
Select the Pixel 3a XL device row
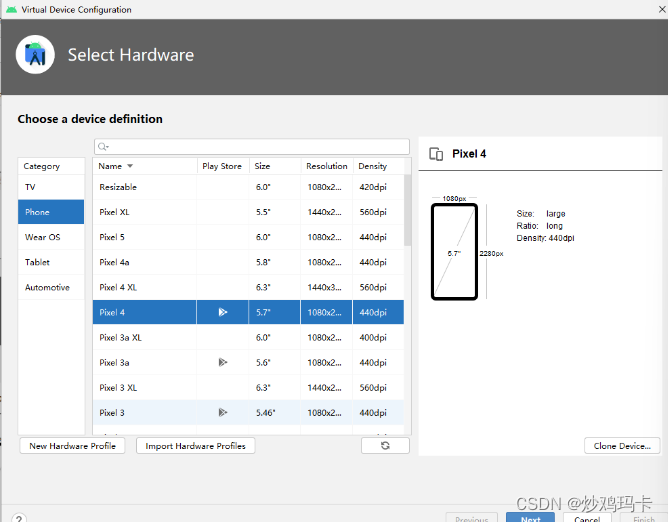pyautogui.click(x=248, y=337)
